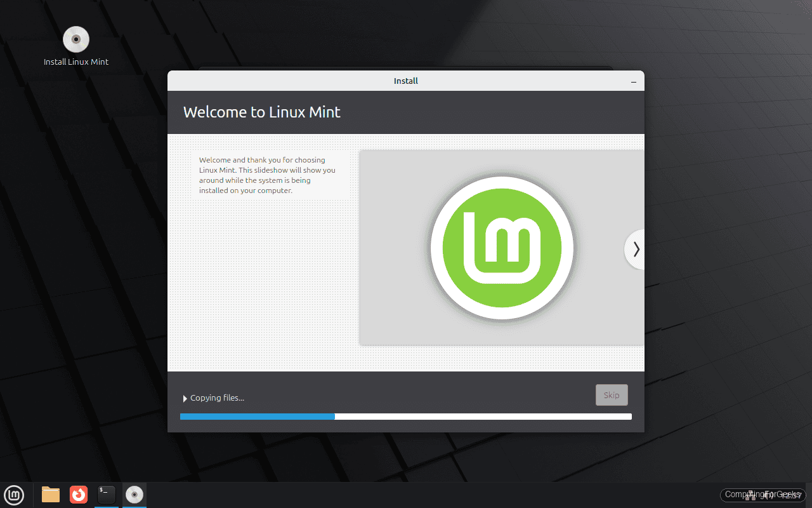Click the Install title bar label

tap(405, 81)
